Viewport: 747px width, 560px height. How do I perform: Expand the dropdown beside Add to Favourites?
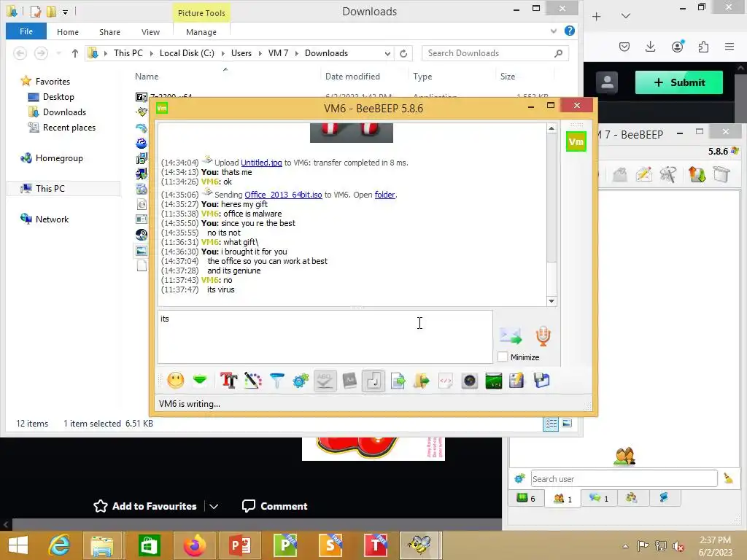tap(214, 506)
